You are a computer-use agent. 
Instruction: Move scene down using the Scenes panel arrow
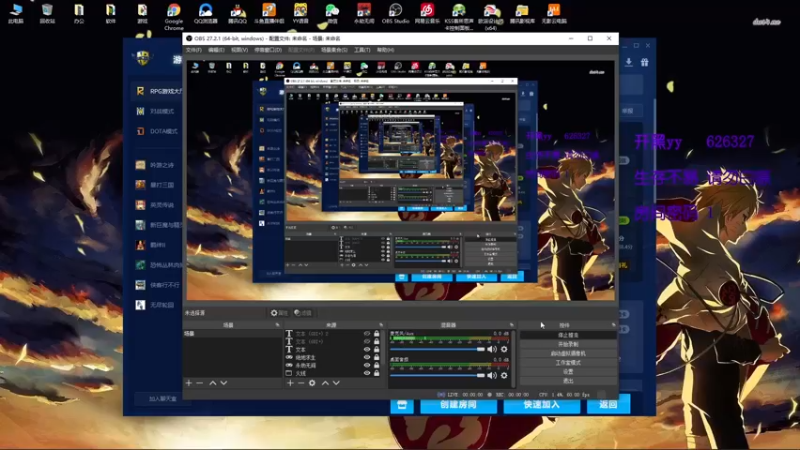tap(224, 383)
